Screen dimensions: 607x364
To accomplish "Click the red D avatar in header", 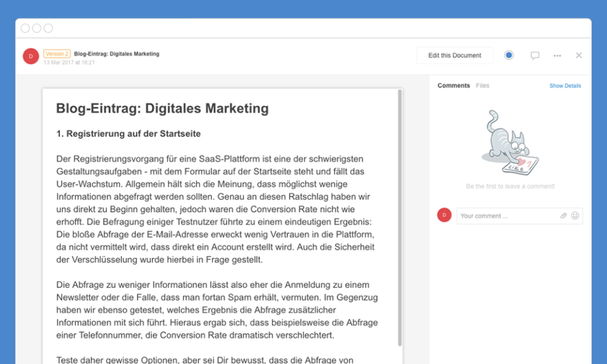I will click(x=31, y=56).
